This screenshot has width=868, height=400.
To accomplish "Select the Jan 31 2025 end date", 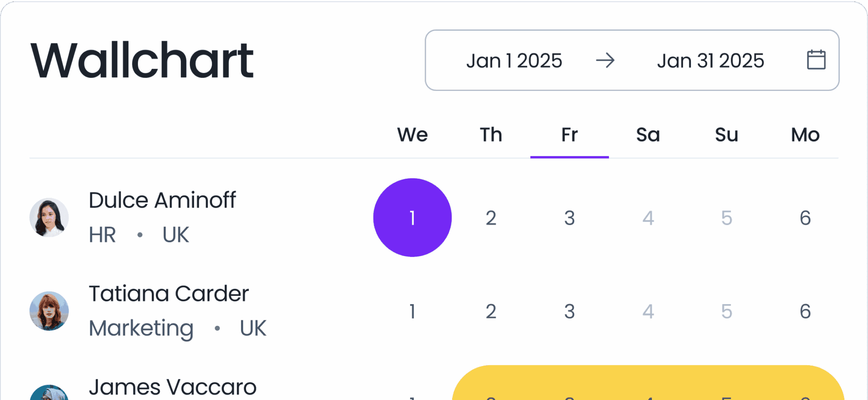I will click(710, 61).
